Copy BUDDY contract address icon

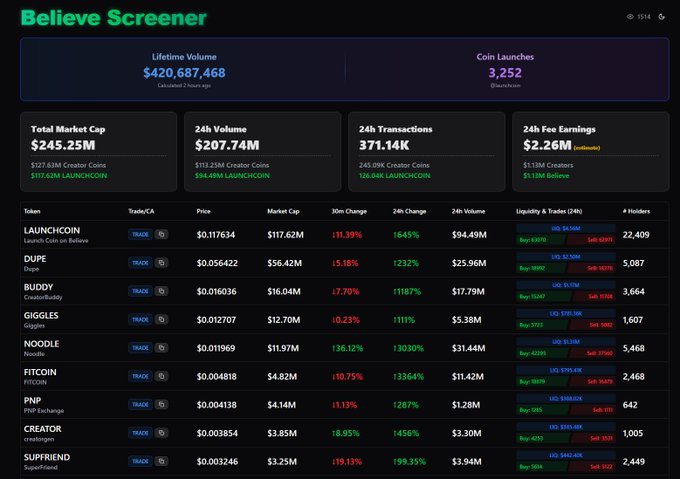(161, 291)
